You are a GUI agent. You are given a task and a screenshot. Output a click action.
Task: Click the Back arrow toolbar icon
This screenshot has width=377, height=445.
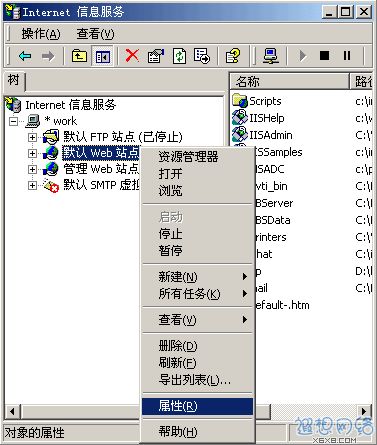[25, 56]
